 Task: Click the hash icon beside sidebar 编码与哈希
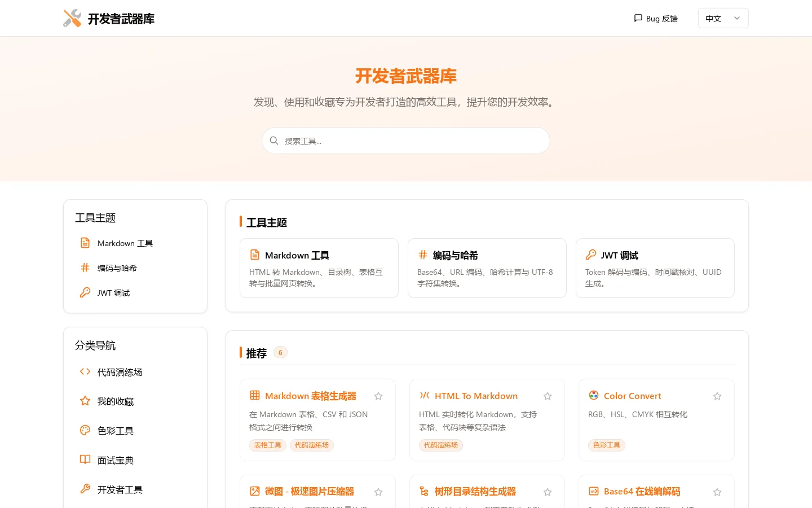point(85,268)
